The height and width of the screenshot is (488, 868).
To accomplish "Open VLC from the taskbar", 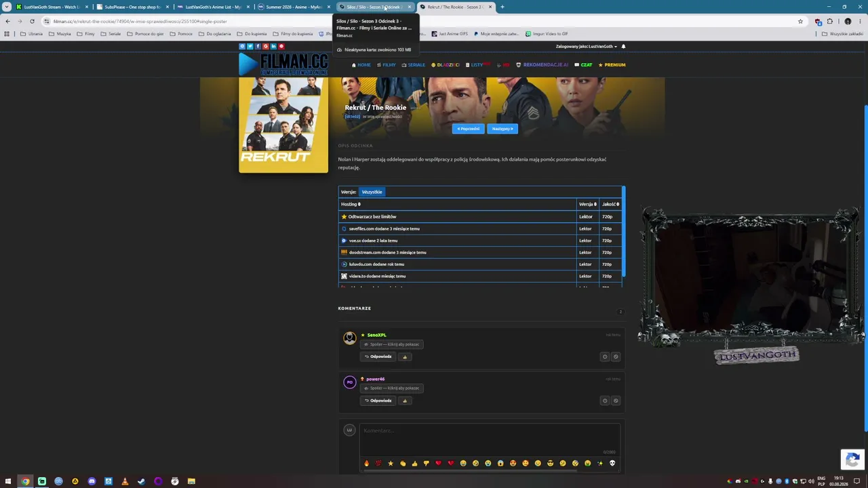I will point(125,481).
